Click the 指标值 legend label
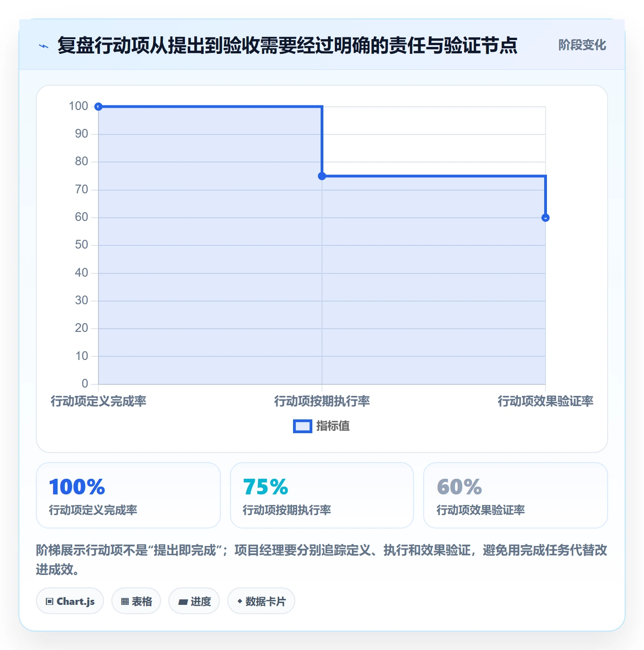The image size is (644, 650). (x=333, y=426)
